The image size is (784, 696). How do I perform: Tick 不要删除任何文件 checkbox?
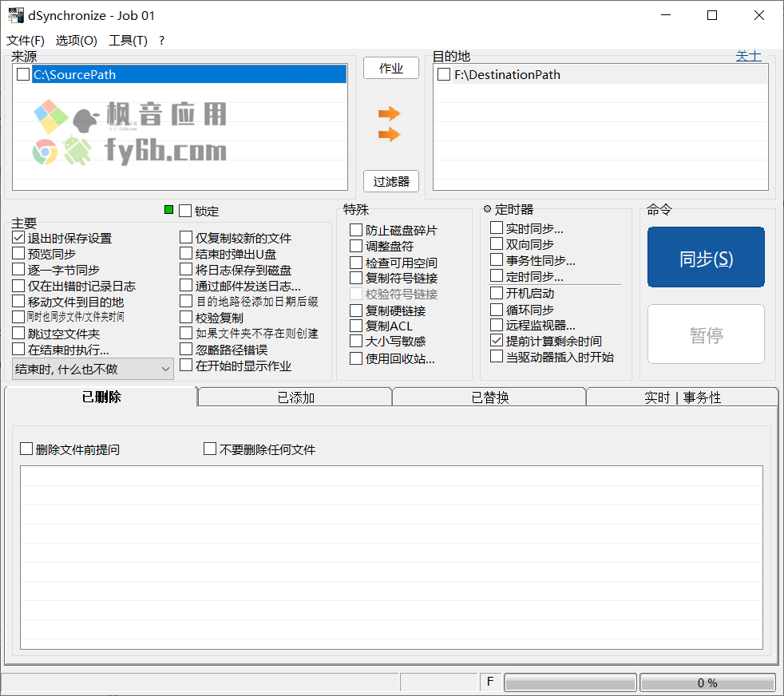tap(210, 449)
